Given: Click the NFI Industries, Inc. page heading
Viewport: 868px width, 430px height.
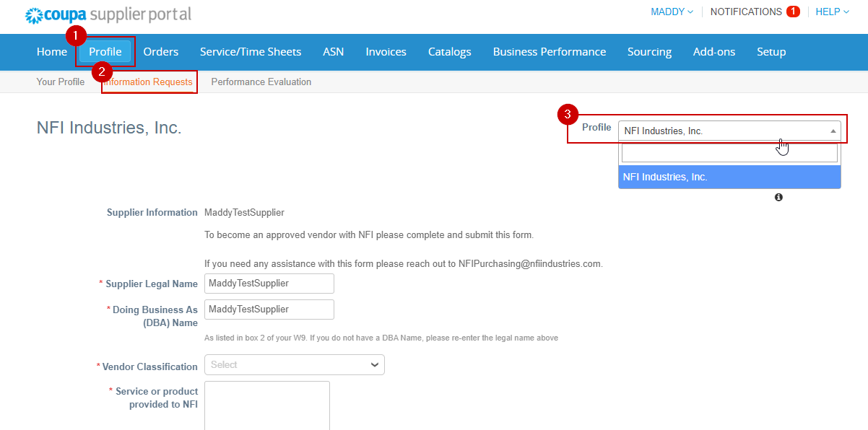Looking at the screenshot, I should coord(109,128).
